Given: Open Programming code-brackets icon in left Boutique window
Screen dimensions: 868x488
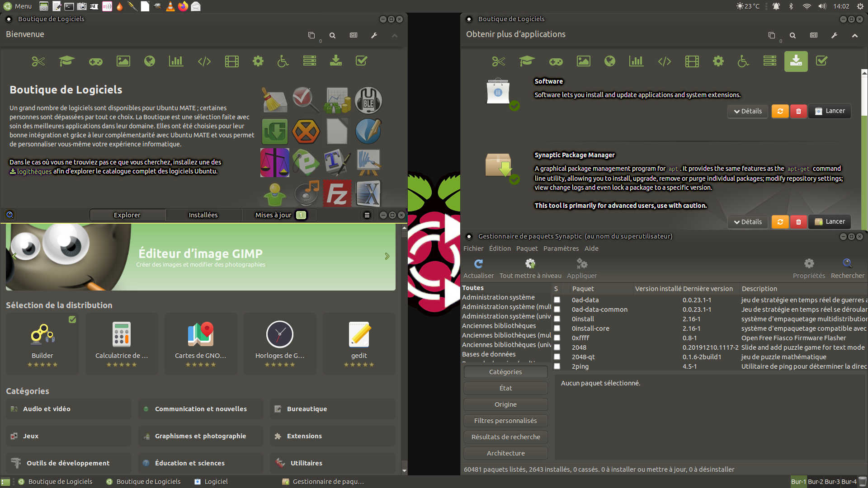Looking at the screenshot, I should click(x=204, y=61).
